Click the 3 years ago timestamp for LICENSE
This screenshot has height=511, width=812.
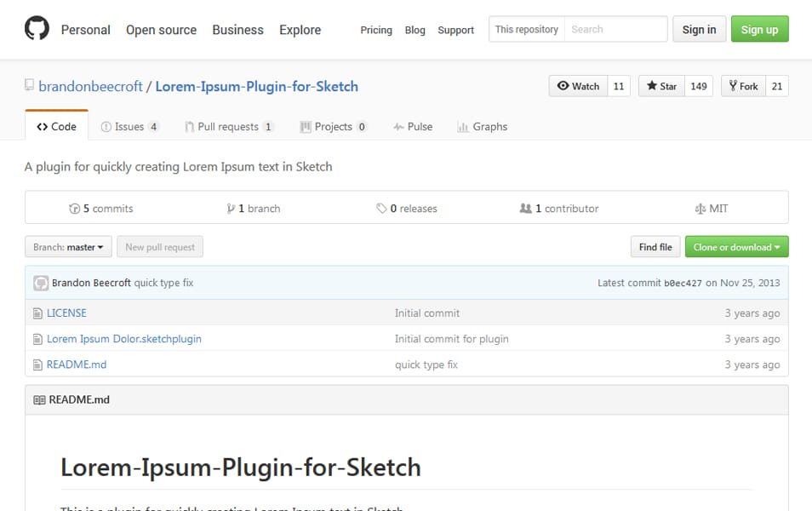pos(752,313)
